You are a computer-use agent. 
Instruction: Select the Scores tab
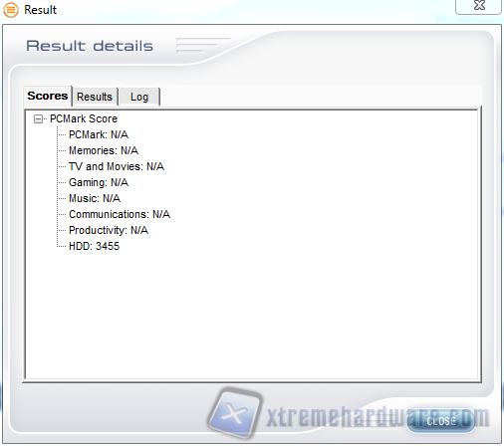(48, 96)
